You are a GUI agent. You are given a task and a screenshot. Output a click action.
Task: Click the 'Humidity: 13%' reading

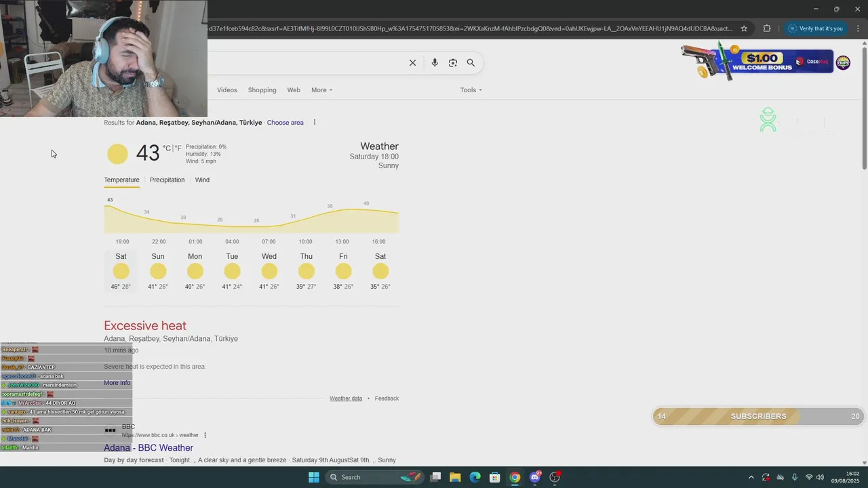pos(203,154)
